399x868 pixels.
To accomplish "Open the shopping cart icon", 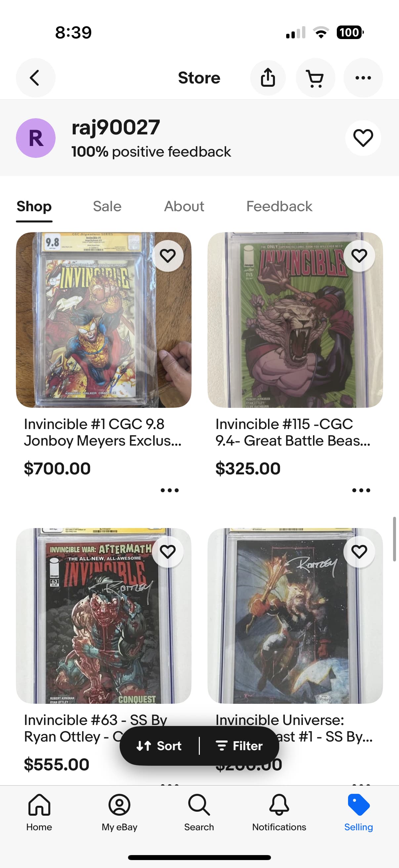I will (315, 78).
